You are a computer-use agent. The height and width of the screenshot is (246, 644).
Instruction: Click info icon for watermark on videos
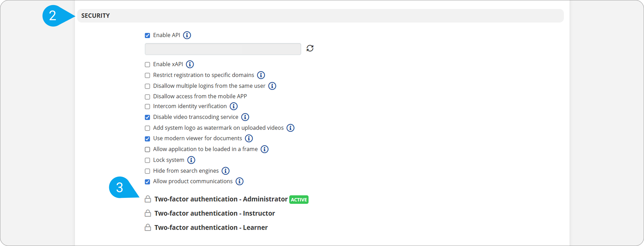(290, 128)
